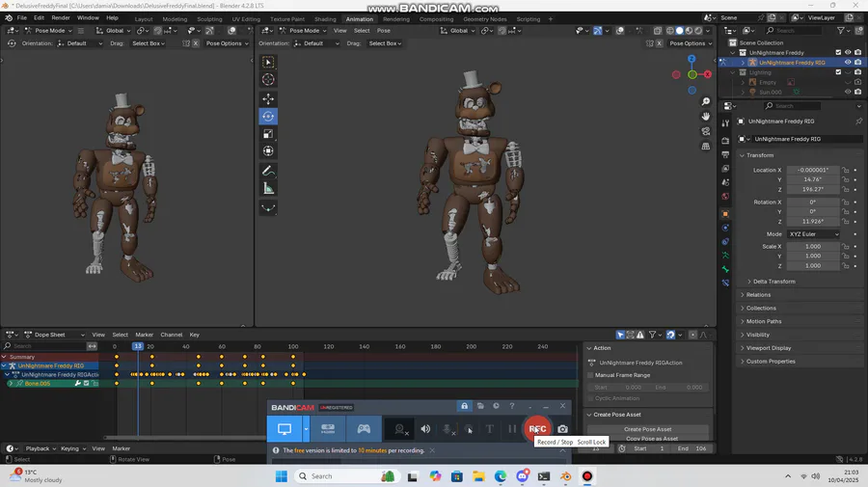Expand Bone.005 channel in Dope Sheet
Image resolution: width=868 pixels, height=487 pixels.
pyautogui.click(x=10, y=384)
